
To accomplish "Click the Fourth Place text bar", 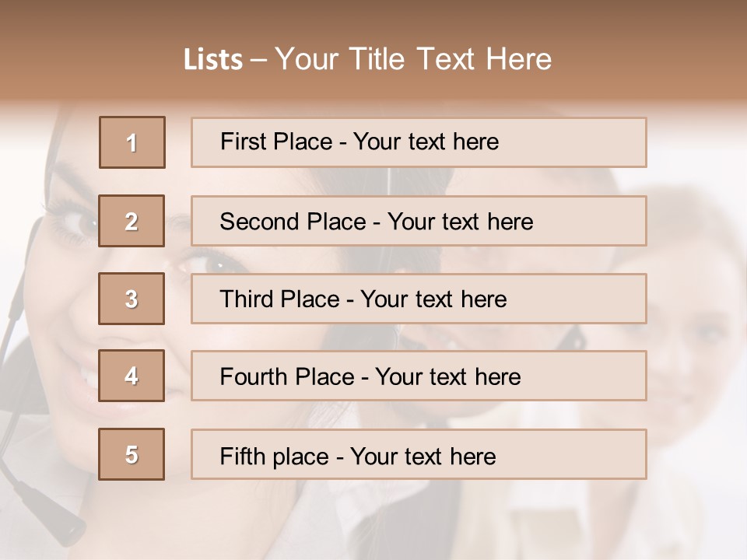I will pos(419,376).
